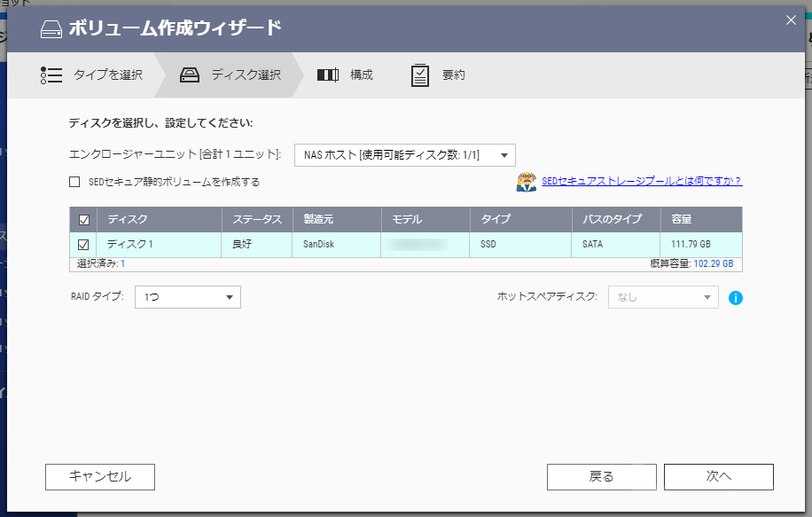Open the SEDセキュアストレージプールとは何ですか link
The image size is (812, 517).
642,181
